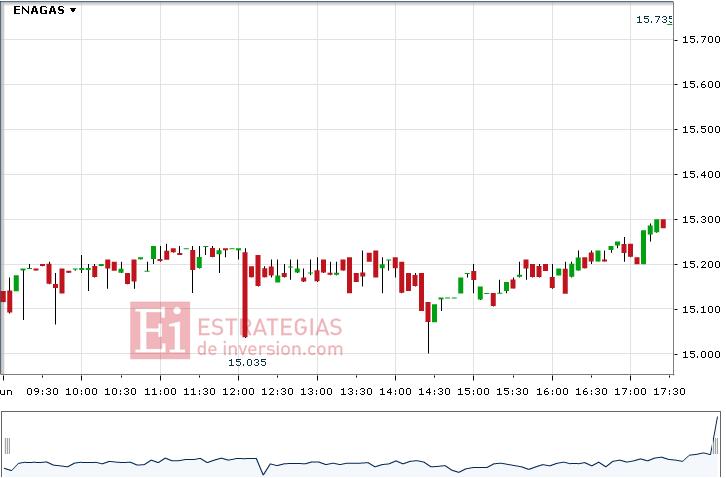Click the 14:00 time axis label

coord(395,391)
